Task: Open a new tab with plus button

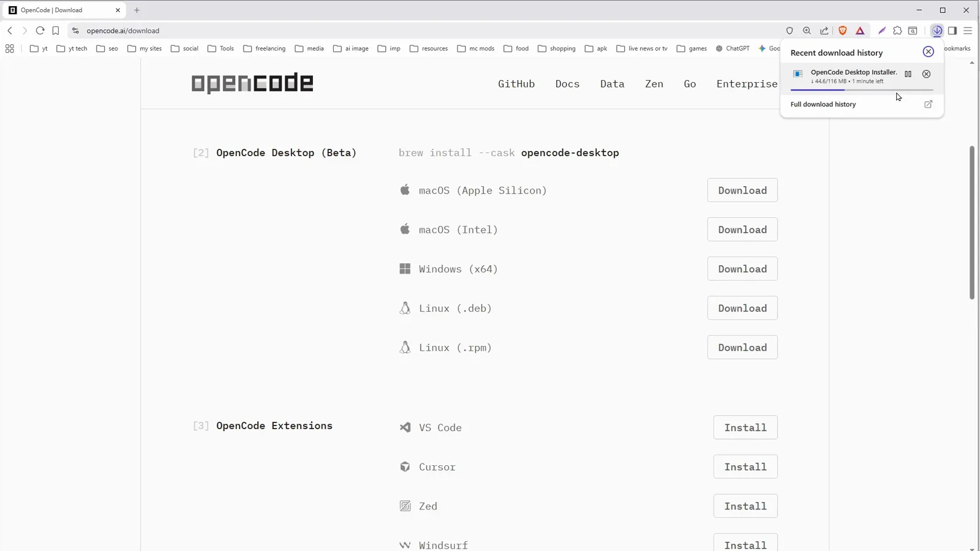Action: [137, 10]
